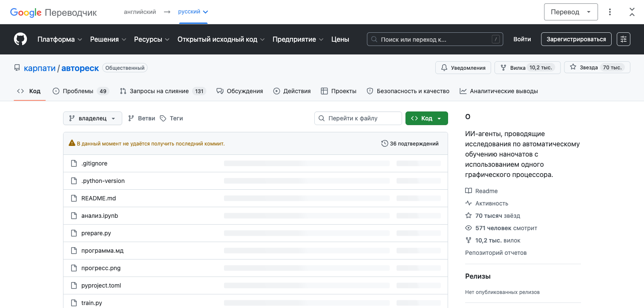Click the star icon beside 70 тысяч звёзд
Image resolution: width=644 pixels, height=308 pixels.
469,216
